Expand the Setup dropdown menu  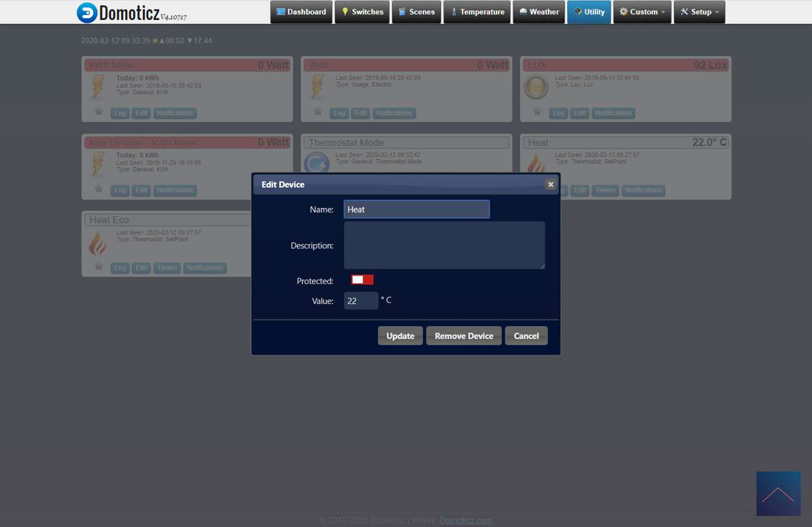(699, 12)
